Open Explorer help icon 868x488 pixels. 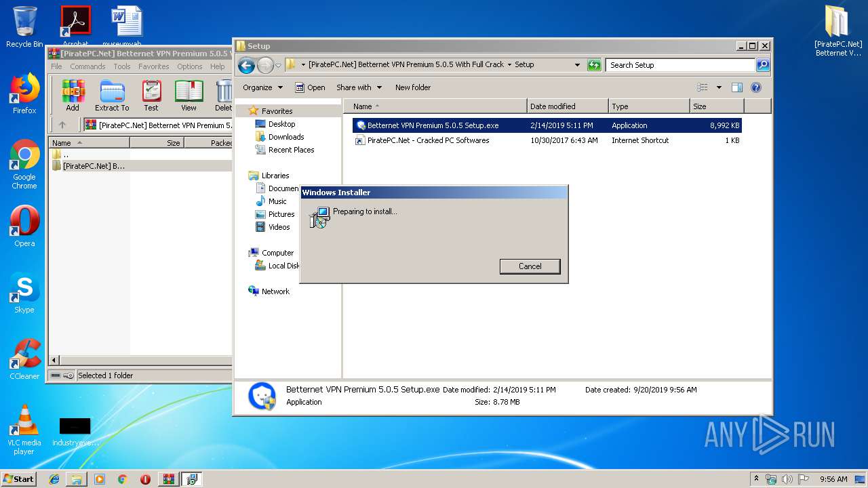coord(756,87)
